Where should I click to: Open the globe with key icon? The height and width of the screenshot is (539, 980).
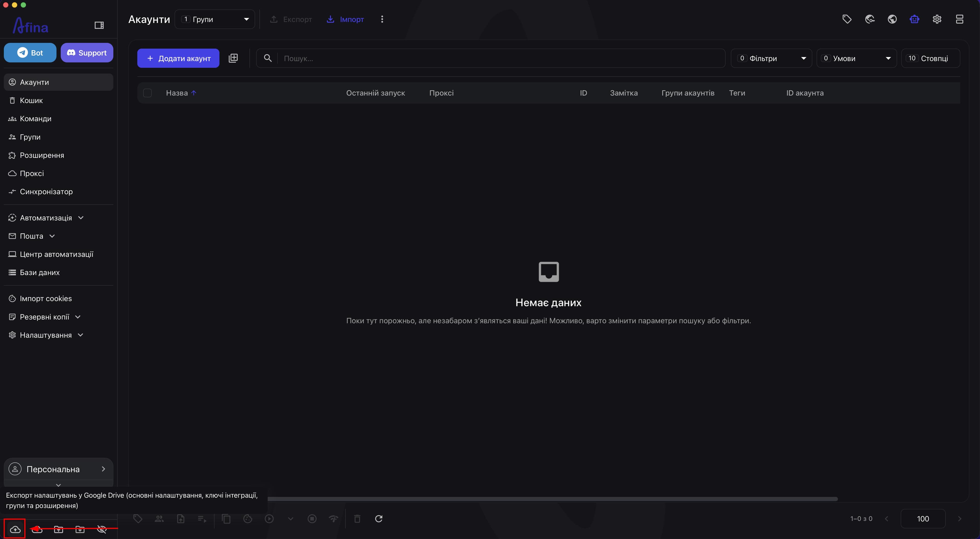pyautogui.click(x=870, y=19)
